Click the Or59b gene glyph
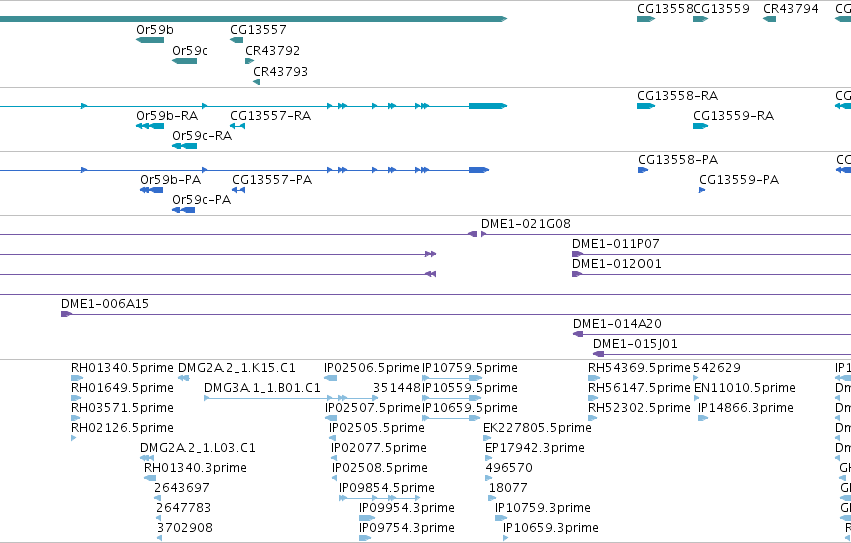 click(x=150, y=40)
